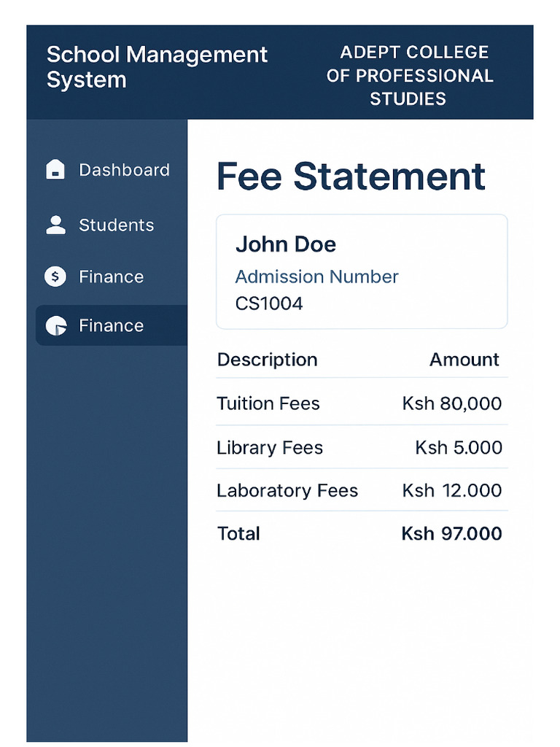Click the School Management System title
Screen dimensions: 560x747
(x=157, y=67)
